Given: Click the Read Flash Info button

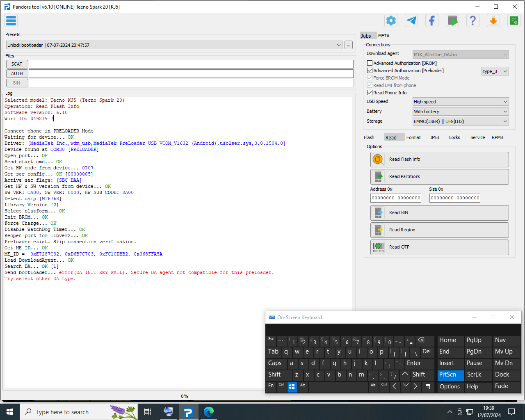Looking at the screenshot, I should click(x=440, y=160).
